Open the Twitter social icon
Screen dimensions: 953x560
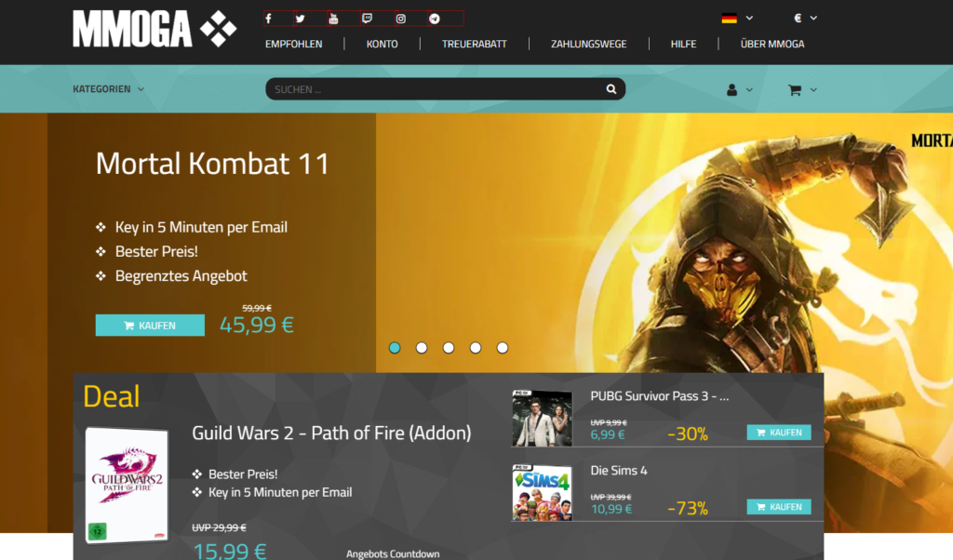tap(301, 19)
